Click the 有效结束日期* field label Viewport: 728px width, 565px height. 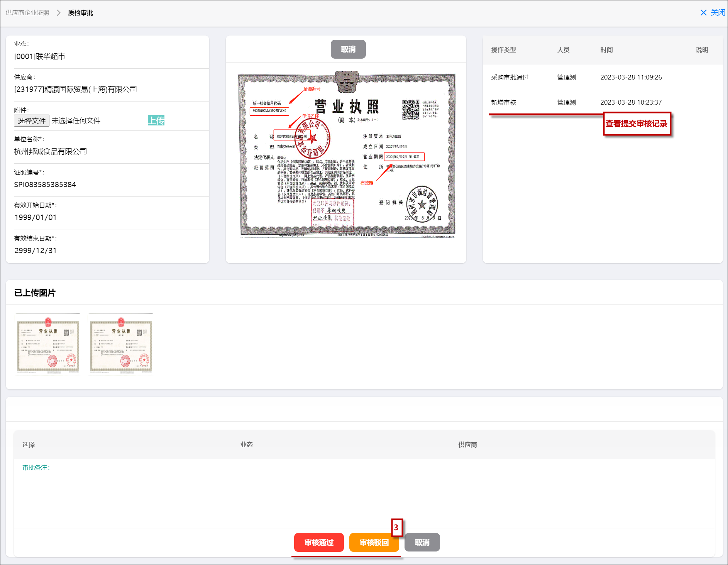(36, 238)
